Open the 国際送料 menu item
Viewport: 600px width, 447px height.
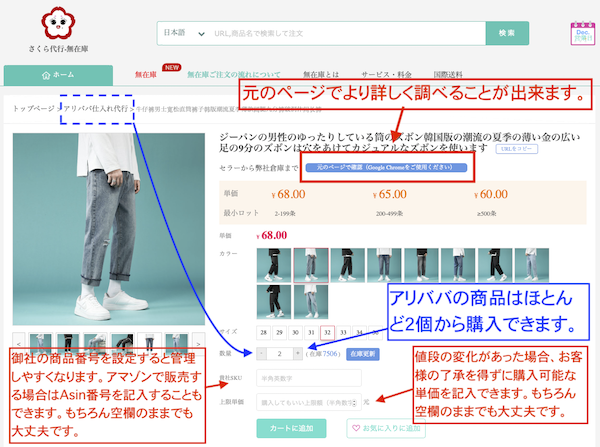(448, 75)
